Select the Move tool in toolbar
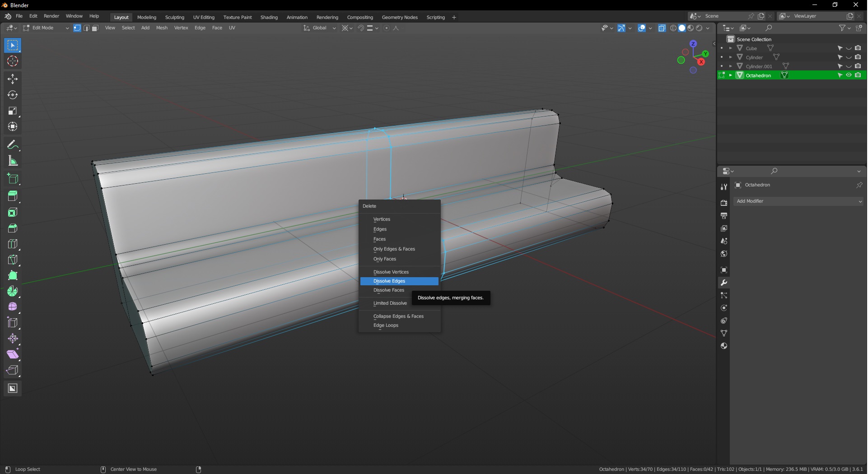 click(x=13, y=79)
